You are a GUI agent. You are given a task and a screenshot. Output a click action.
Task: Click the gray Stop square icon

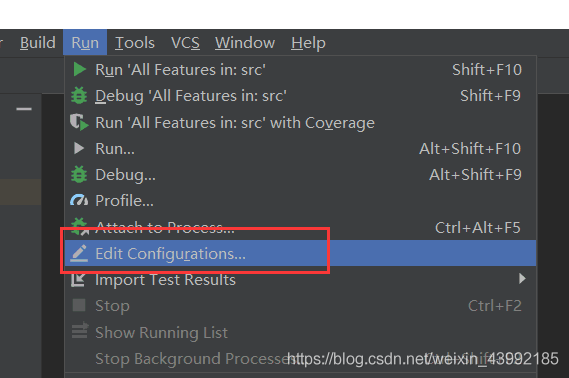click(79, 305)
